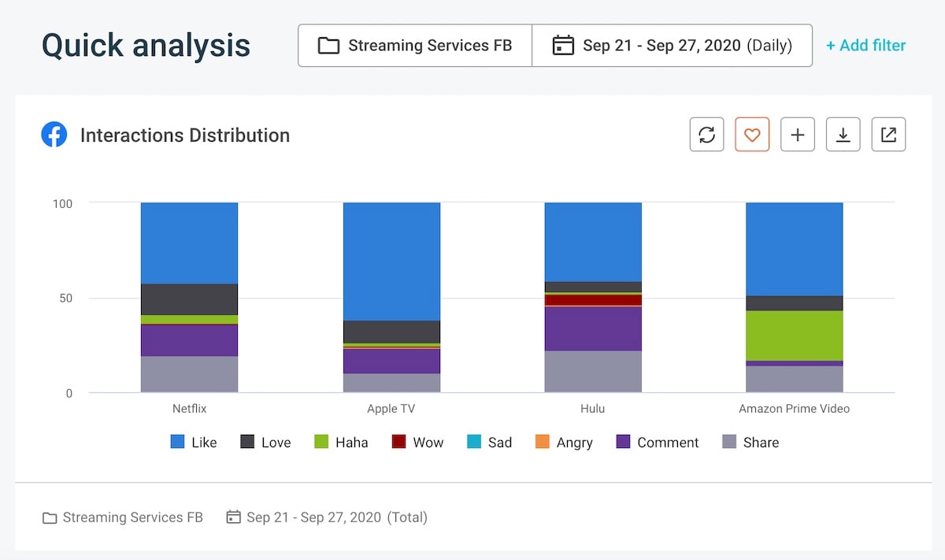Toggle the Haha series in legend
Screen dimensions: 945x560
[x=341, y=442]
